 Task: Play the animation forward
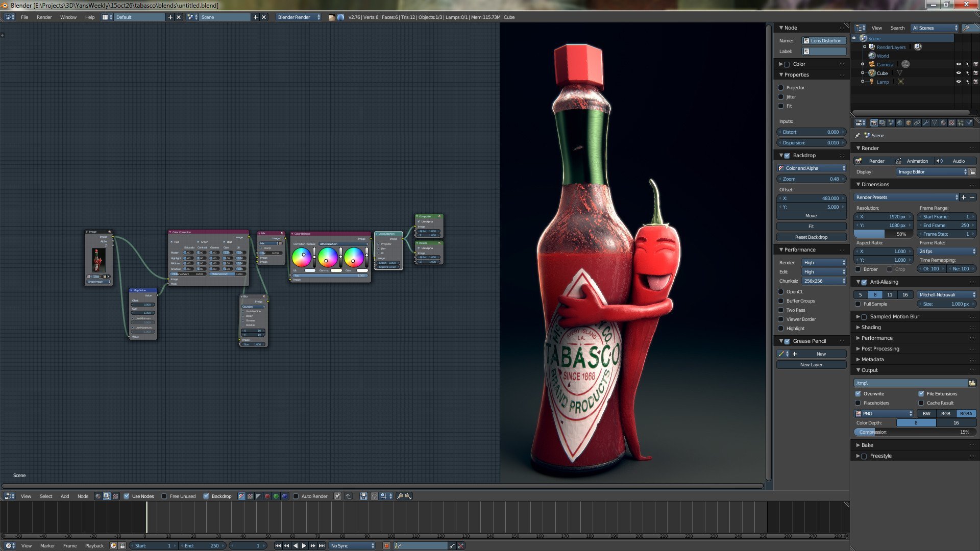click(x=304, y=546)
